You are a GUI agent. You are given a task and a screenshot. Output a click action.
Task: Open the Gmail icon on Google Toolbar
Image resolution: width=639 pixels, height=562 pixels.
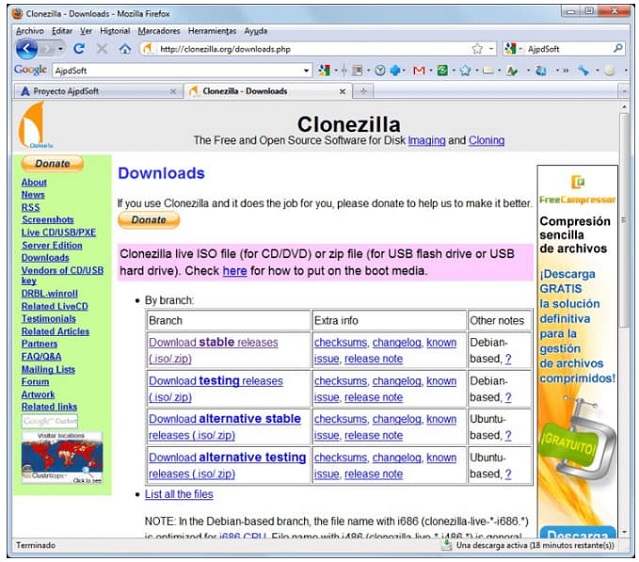point(419,71)
